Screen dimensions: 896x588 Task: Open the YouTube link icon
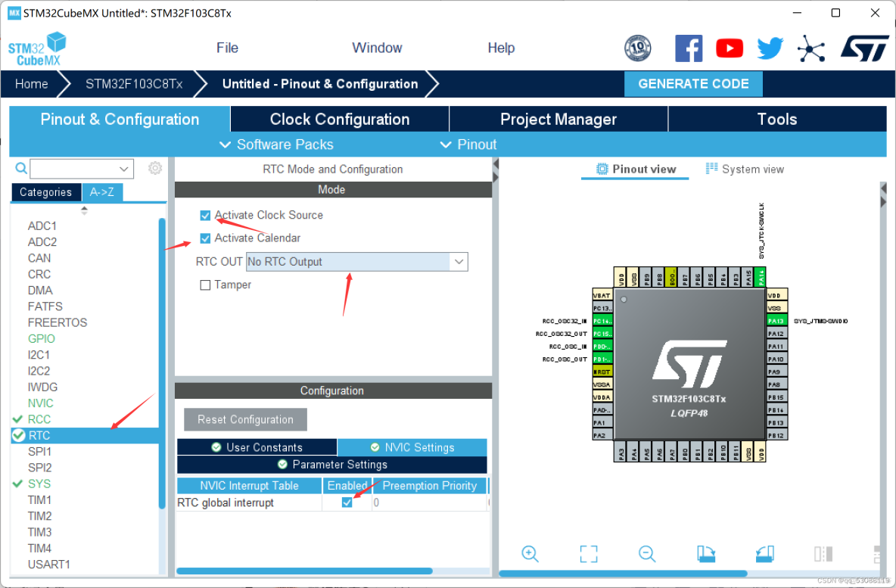click(730, 48)
